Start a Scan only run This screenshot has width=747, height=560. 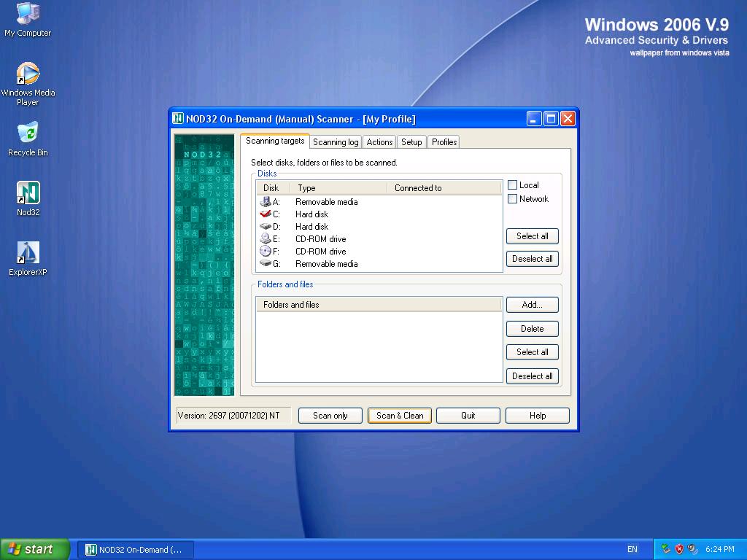tap(330, 416)
